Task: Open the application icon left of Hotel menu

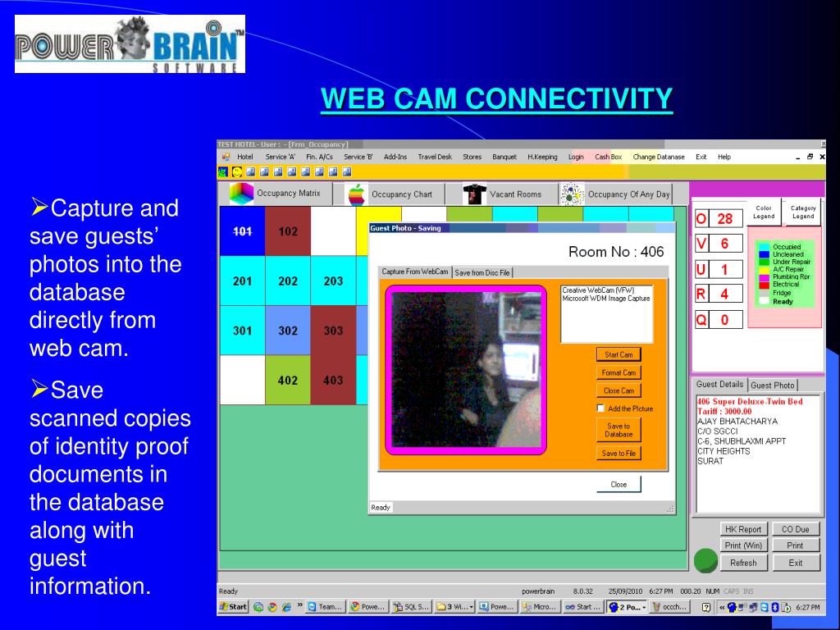Action: (x=226, y=157)
